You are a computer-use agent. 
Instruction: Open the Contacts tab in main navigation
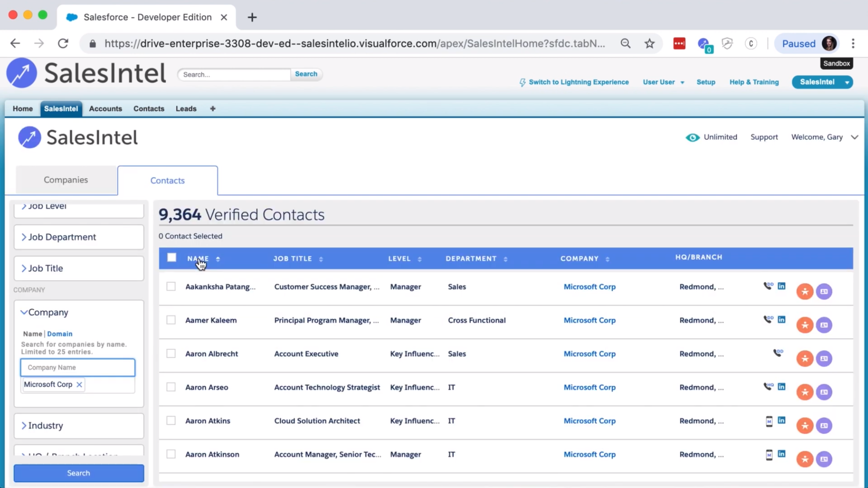tap(149, 108)
